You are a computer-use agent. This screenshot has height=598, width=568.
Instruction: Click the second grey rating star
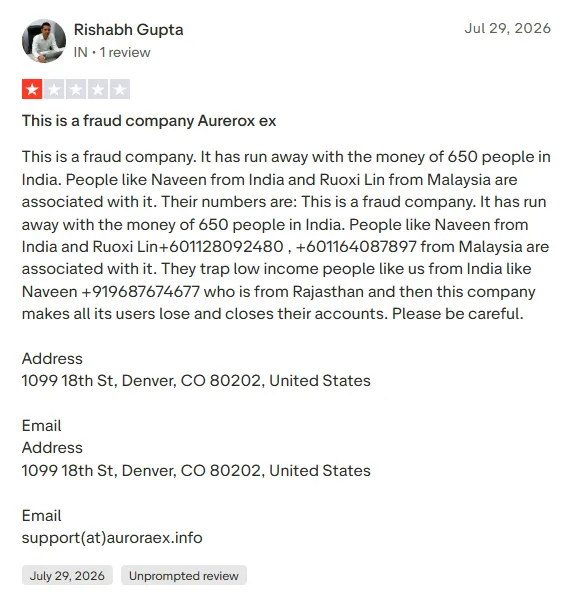tap(54, 89)
